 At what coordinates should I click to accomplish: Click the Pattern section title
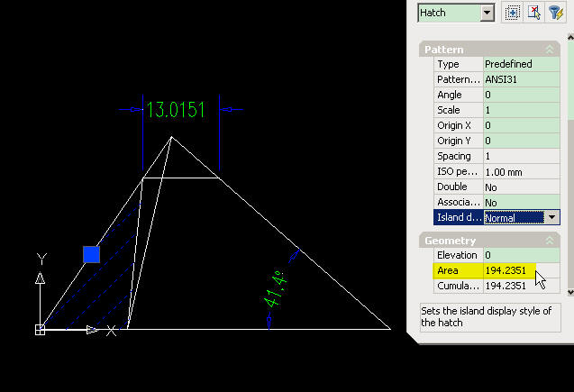[443, 50]
